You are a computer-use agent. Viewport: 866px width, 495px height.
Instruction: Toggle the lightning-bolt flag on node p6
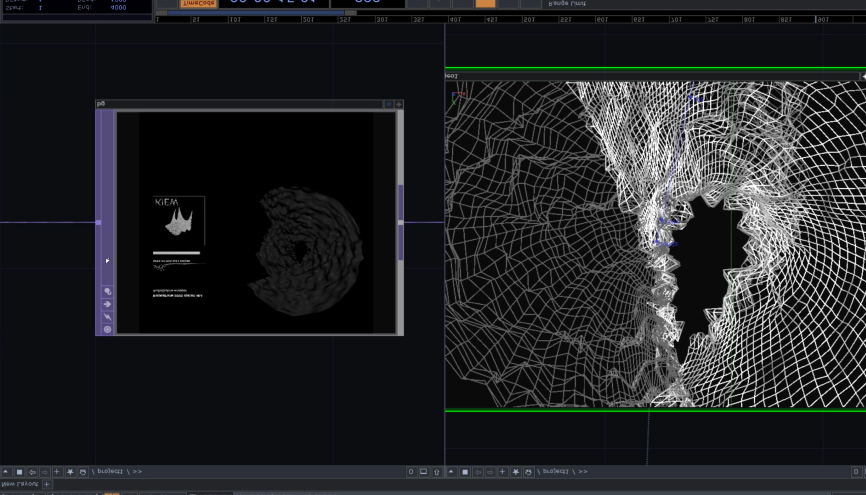click(x=107, y=317)
